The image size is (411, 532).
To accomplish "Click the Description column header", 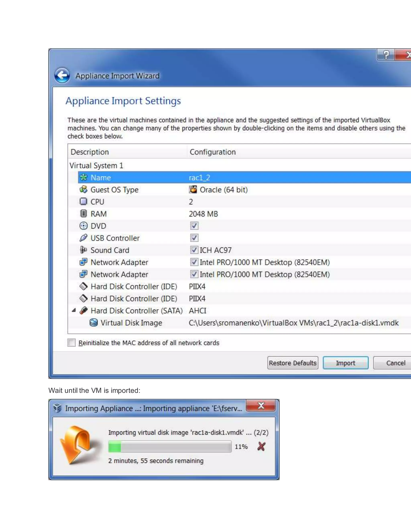I will pyautogui.click(x=128, y=152).
